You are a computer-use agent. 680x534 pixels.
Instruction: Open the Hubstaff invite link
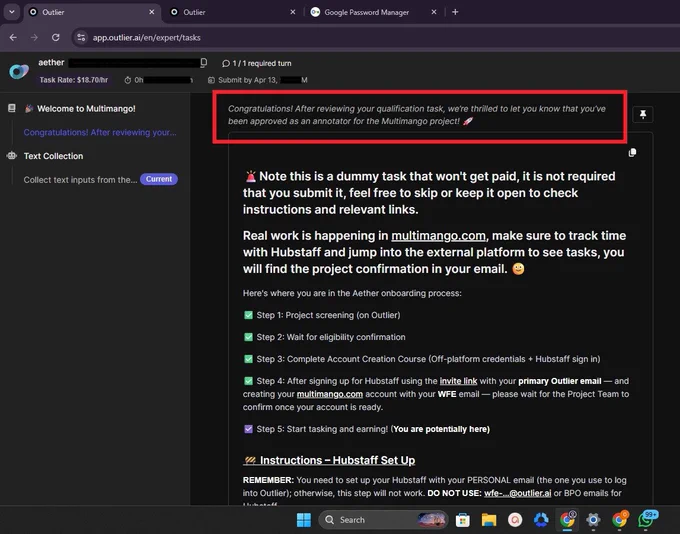point(458,381)
